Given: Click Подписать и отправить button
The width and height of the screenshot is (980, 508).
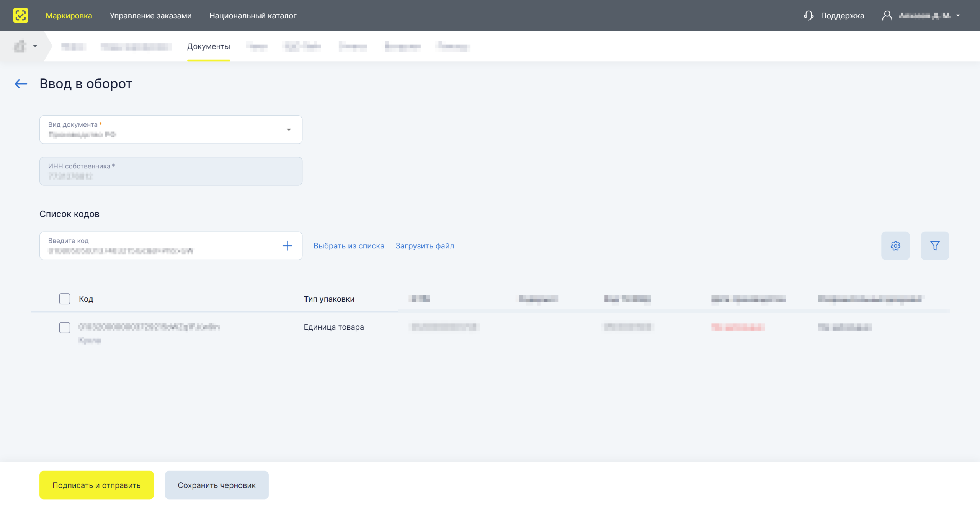Looking at the screenshot, I should (96, 485).
